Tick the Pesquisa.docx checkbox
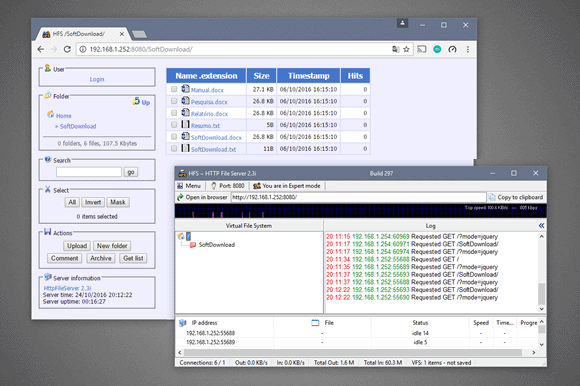Screen dimensions: 580x386 (174, 101)
